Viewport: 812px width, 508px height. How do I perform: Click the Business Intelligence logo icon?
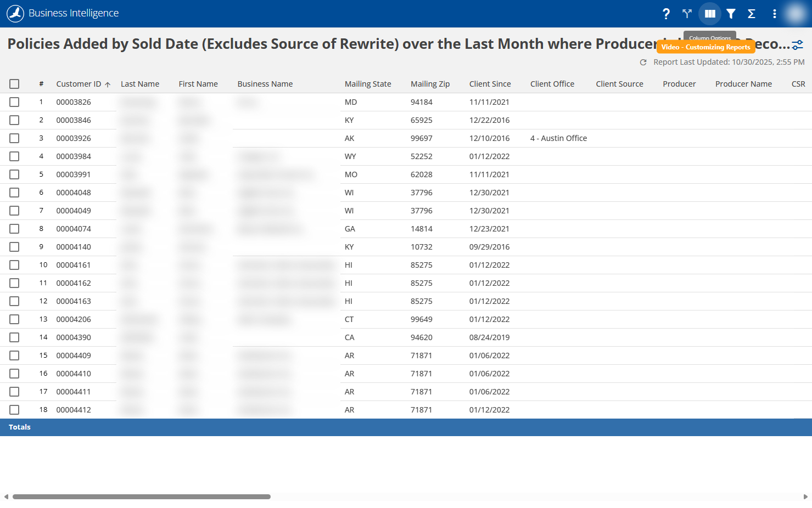pyautogui.click(x=15, y=14)
